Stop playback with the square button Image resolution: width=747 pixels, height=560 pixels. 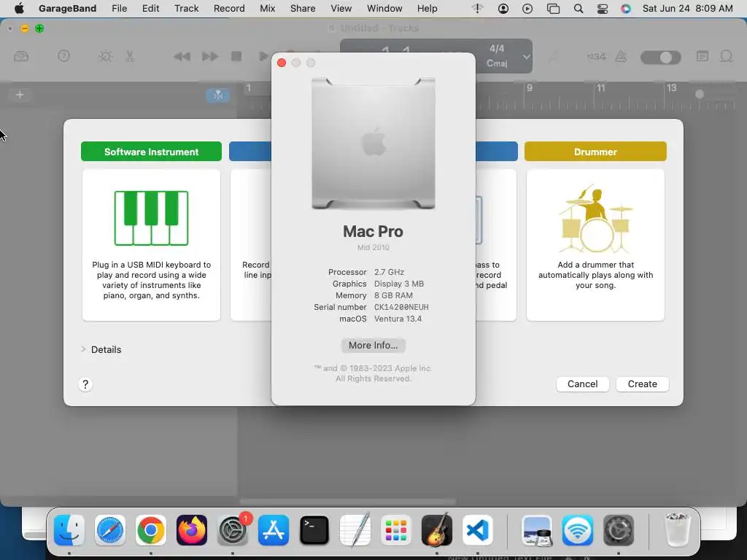[x=236, y=56]
